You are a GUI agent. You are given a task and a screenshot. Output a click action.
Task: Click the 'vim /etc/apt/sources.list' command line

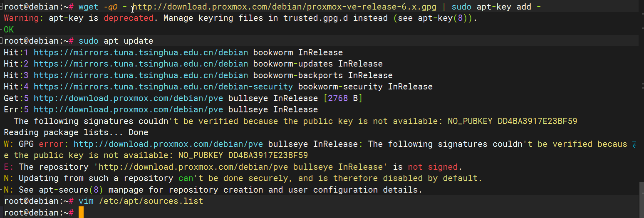coord(141,201)
